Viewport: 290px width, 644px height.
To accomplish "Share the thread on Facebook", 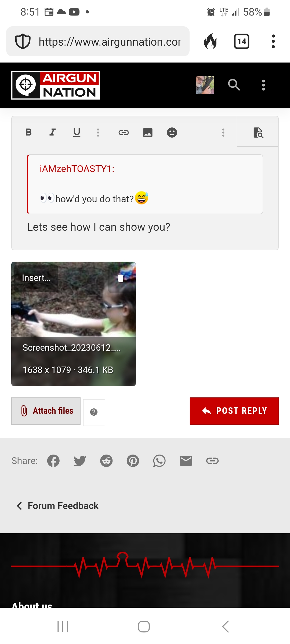I will [53, 461].
